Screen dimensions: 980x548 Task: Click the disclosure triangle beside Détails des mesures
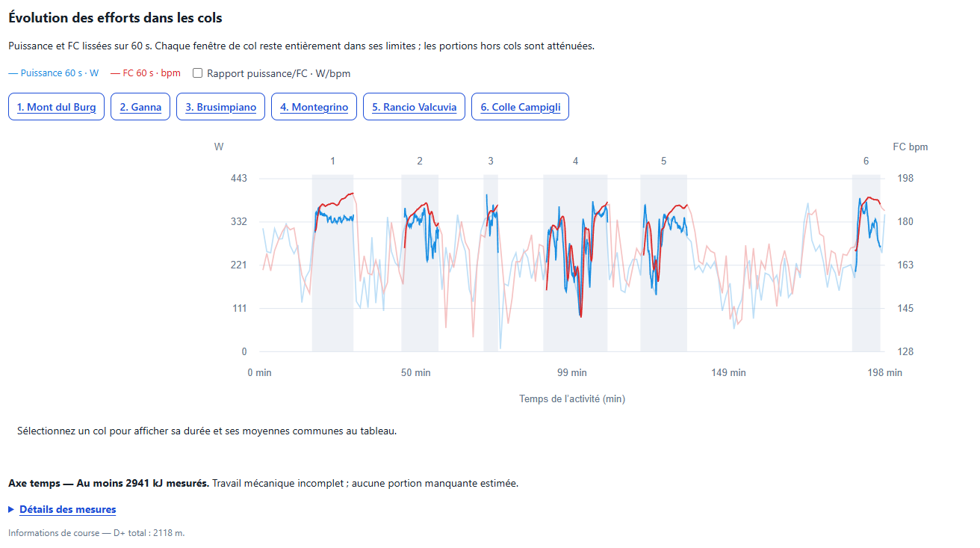tap(11, 509)
